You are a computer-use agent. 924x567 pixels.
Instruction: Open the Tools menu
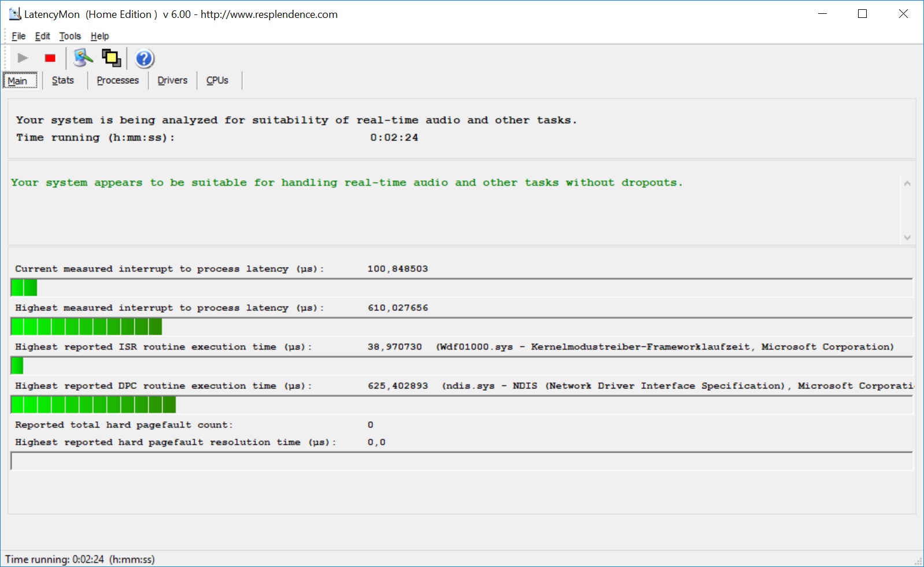click(x=70, y=36)
